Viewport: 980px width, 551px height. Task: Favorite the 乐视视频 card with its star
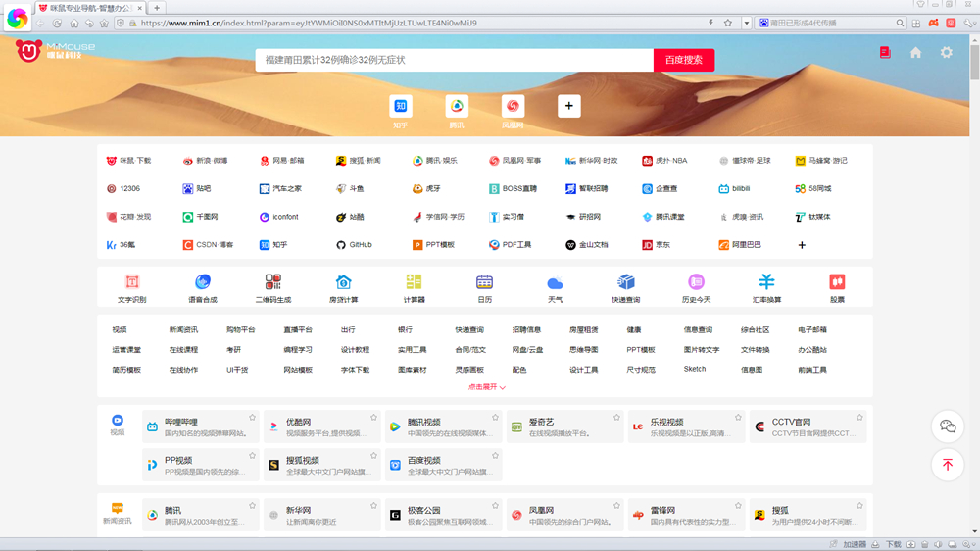(x=738, y=417)
